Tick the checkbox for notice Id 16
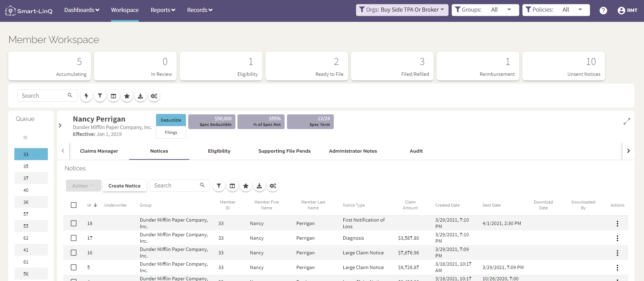Image resolution: width=644 pixels, height=281 pixels. point(73,253)
